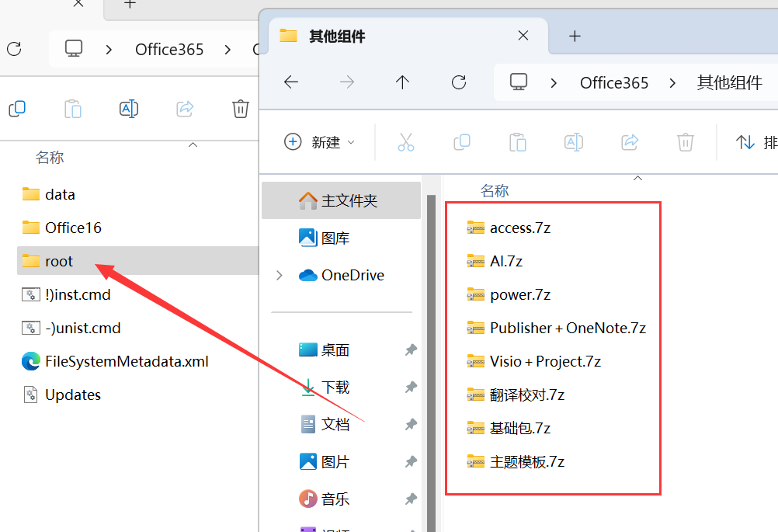Click the Forward arrow in 其他组件 window
The height and width of the screenshot is (532, 778).
[x=347, y=82]
